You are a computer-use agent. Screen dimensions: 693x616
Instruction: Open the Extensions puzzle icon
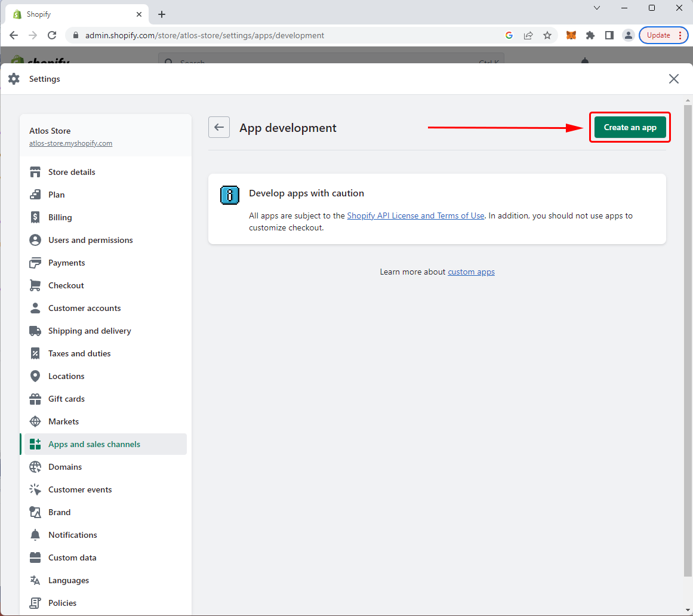point(590,35)
